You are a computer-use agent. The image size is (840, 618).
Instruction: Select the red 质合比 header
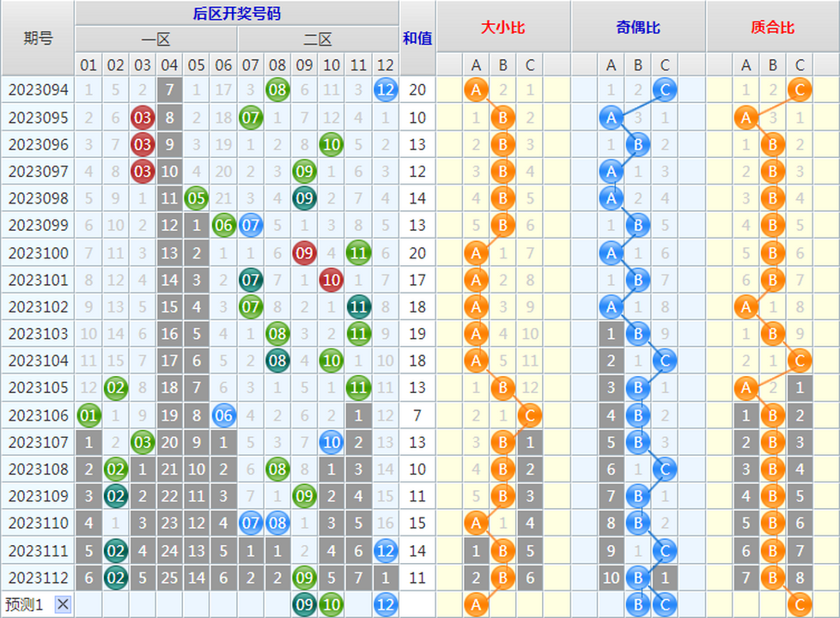pos(772,27)
